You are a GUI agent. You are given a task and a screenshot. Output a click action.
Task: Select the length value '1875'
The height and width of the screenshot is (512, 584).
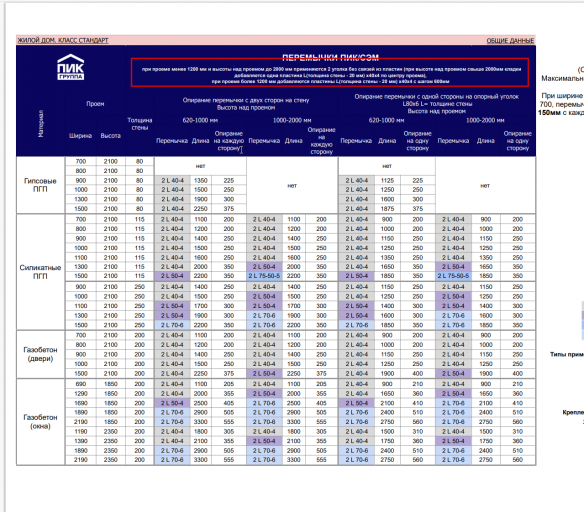click(x=387, y=209)
